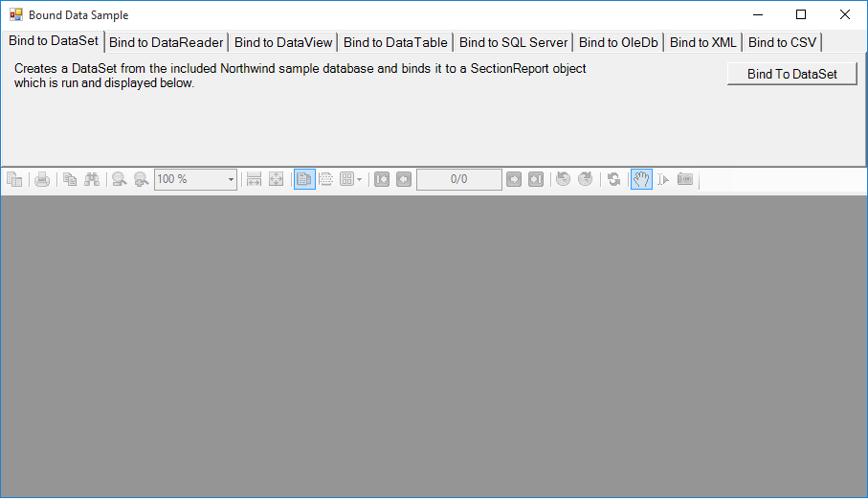This screenshot has width=868, height=501.
Task: Switch to the Bind to DataTable tab
Action: pos(395,43)
